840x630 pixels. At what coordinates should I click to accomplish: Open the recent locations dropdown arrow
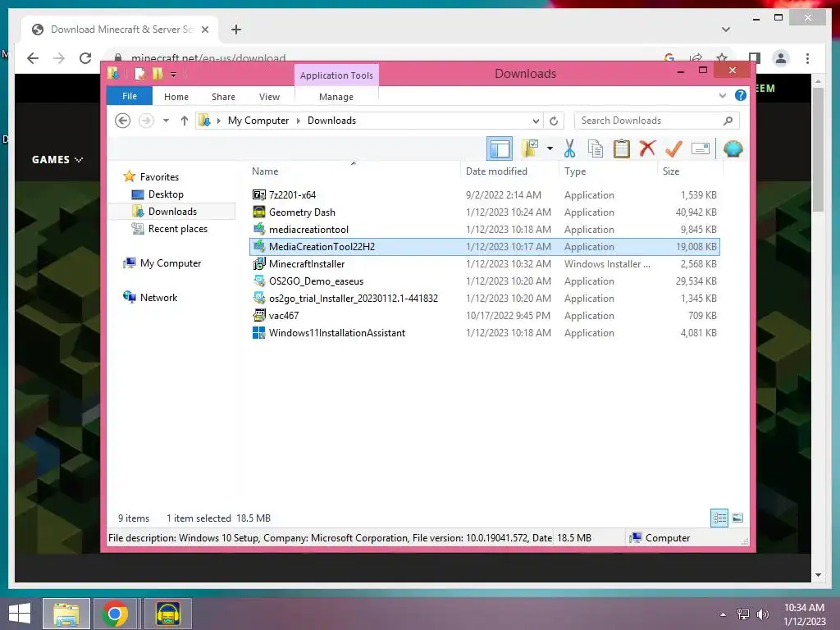point(166,121)
